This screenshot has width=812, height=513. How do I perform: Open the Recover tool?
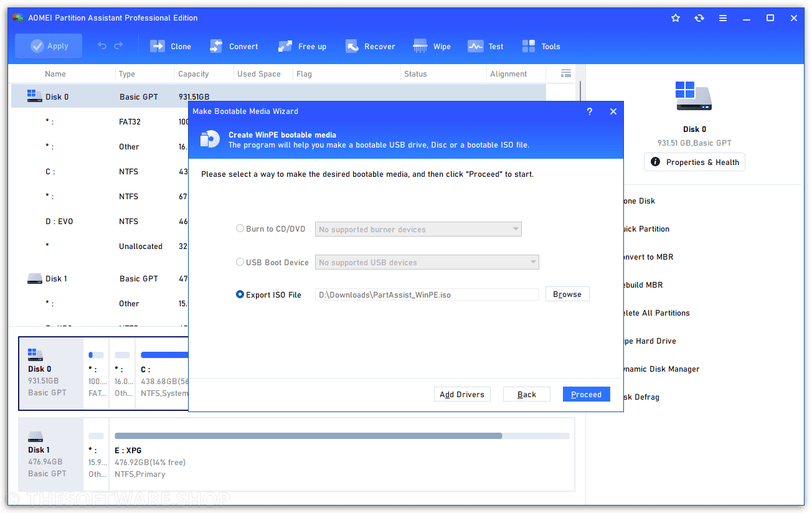pos(371,46)
